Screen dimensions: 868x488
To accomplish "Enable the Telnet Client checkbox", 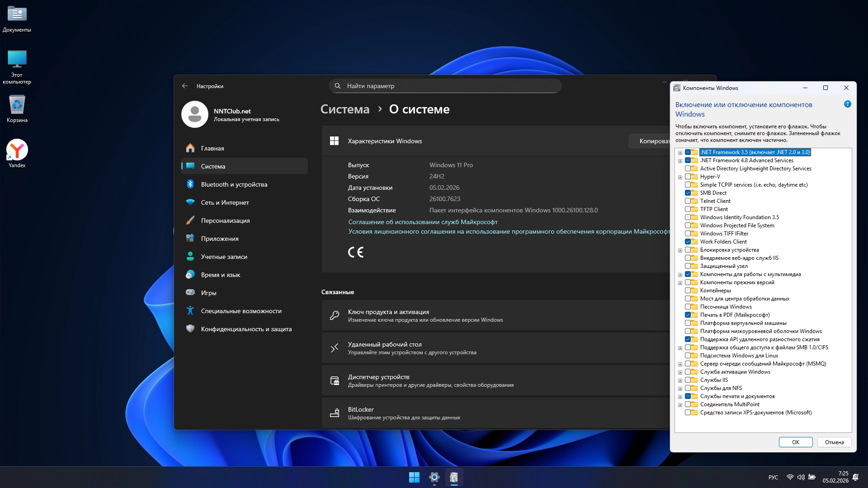I will point(688,201).
